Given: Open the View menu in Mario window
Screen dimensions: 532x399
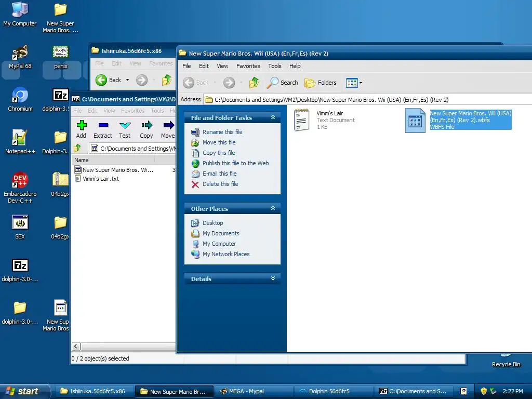Looking at the screenshot, I should click(x=222, y=66).
